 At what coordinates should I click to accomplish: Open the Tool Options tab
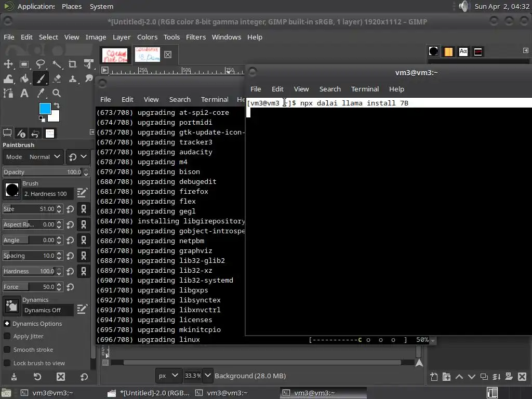click(7, 134)
